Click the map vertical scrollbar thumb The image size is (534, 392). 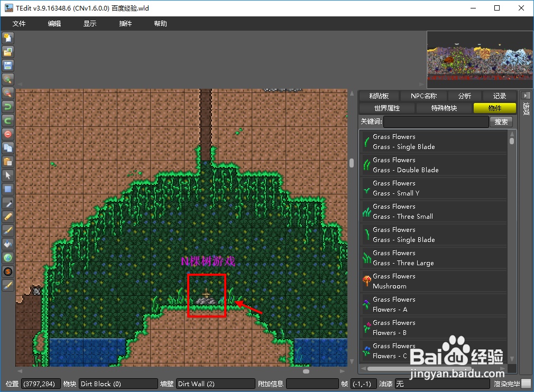352,163
